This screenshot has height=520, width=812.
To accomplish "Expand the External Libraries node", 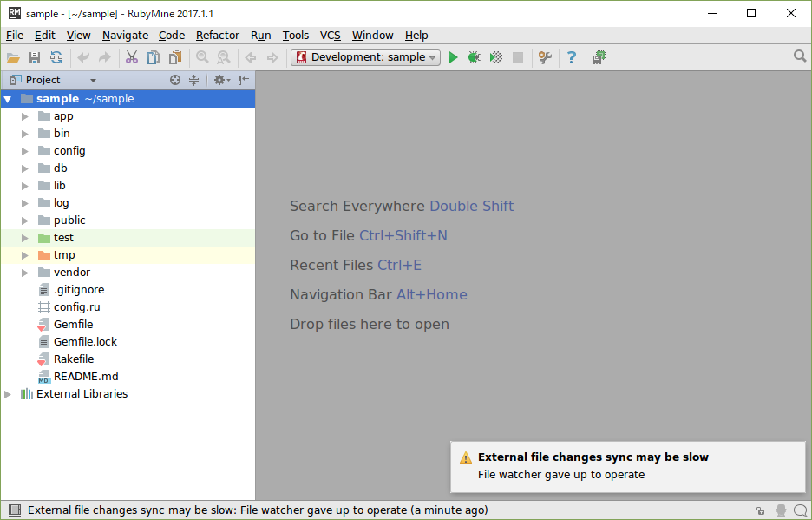I will tap(8, 394).
